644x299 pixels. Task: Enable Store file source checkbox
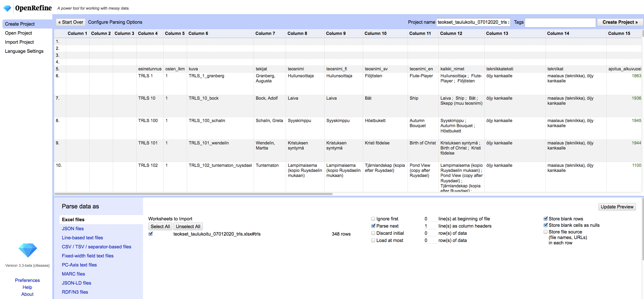[x=546, y=232]
